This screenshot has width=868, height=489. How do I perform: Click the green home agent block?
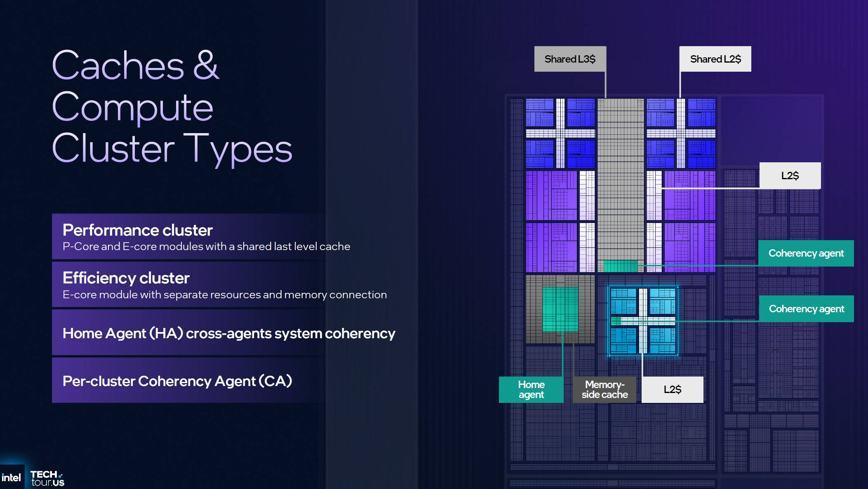(x=560, y=309)
